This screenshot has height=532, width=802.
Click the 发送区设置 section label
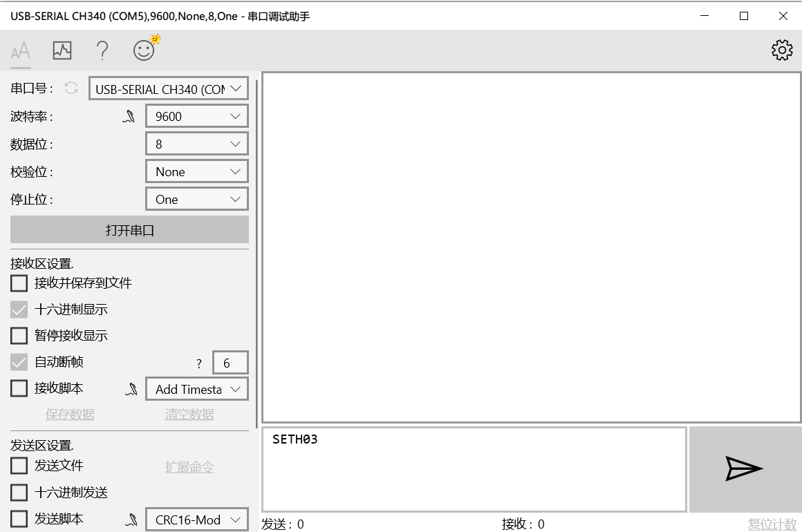click(42, 446)
